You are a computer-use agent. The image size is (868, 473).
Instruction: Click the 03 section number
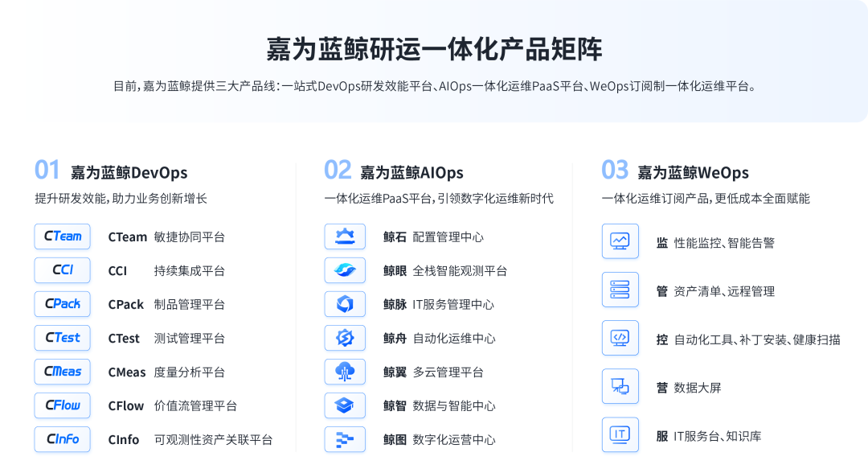(615, 170)
